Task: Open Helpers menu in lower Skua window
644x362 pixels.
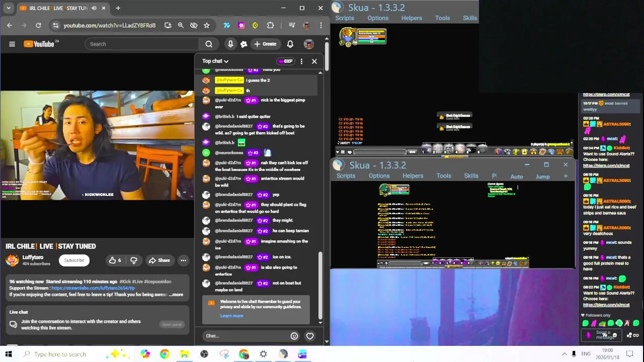Action: pos(413,176)
